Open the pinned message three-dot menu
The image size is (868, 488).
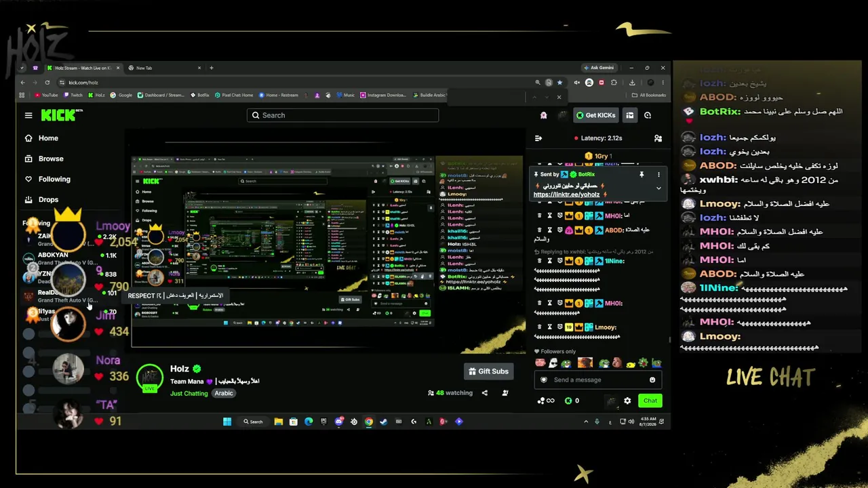[658, 175]
